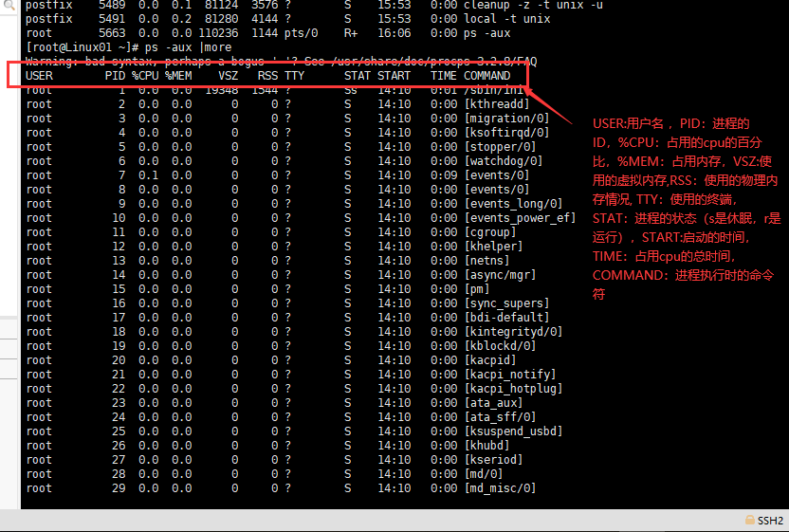Click the TIME column header
Image resolution: width=789 pixels, height=532 pixels.
pos(444,76)
